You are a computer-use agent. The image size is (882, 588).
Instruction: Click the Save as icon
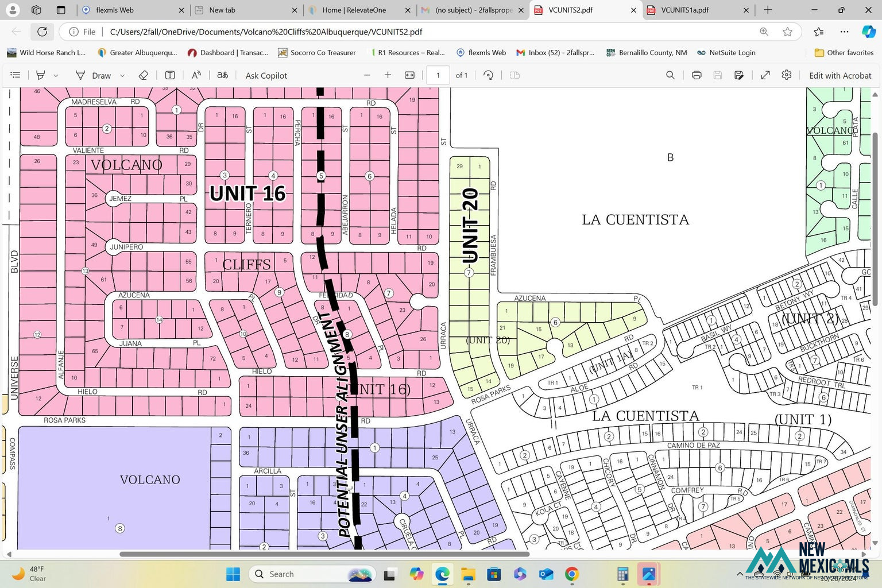pyautogui.click(x=739, y=75)
